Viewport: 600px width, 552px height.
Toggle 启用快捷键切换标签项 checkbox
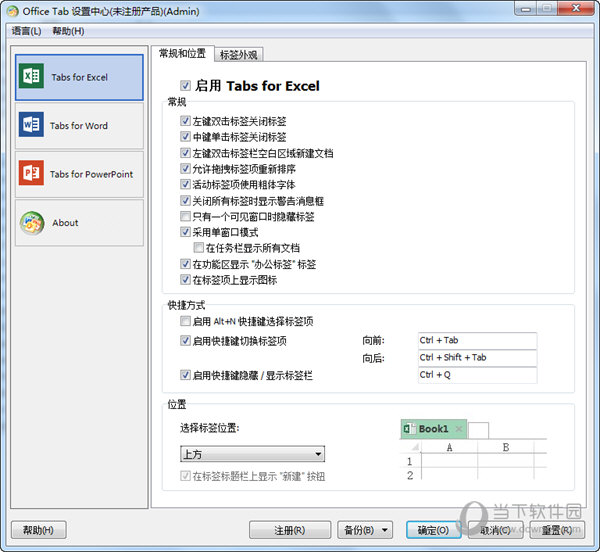click(x=185, y=340)
